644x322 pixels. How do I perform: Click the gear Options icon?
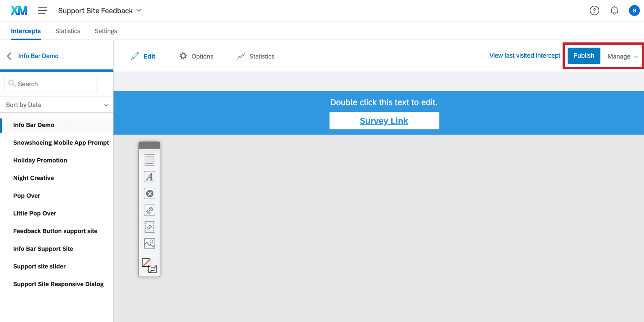point(183,56)
